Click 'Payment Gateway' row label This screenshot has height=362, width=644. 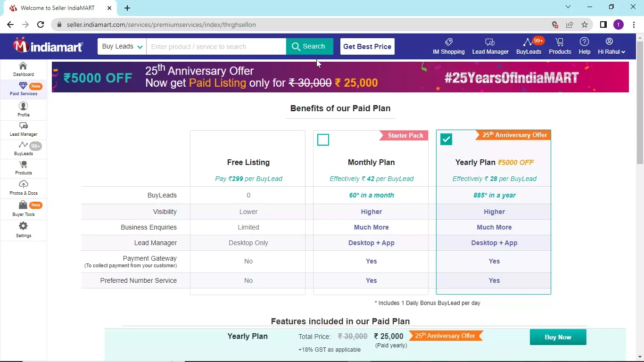(149, 258)
